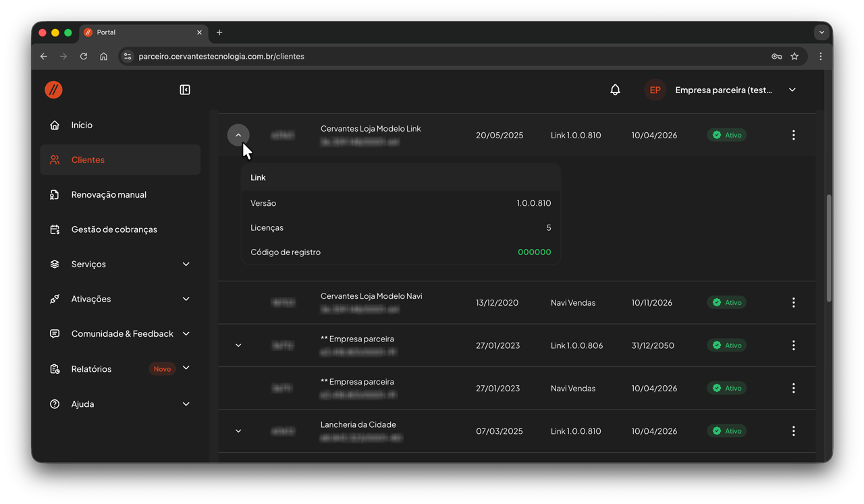The width and height of the screenshot is (864, 504).
Task: Click the browser bookmark star icon
Action: click(794, 57)
